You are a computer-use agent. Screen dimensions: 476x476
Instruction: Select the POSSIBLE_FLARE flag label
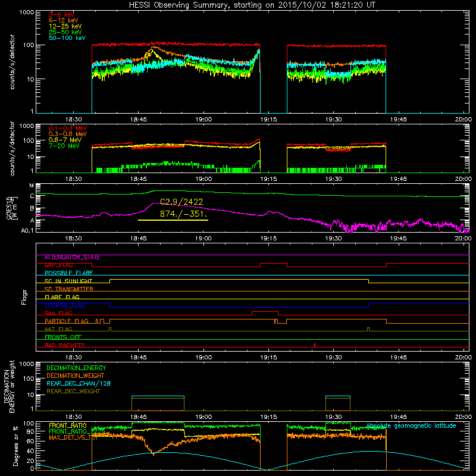(x=68, y=273)
